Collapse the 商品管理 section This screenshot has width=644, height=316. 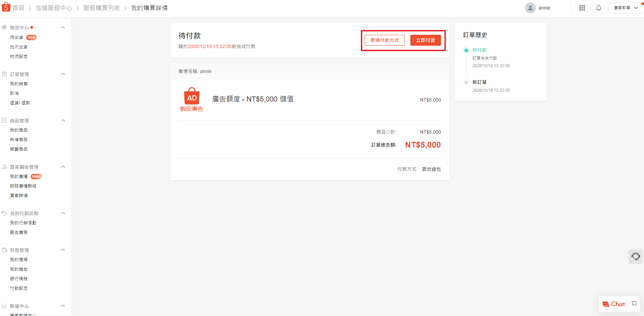pos(63,120)
